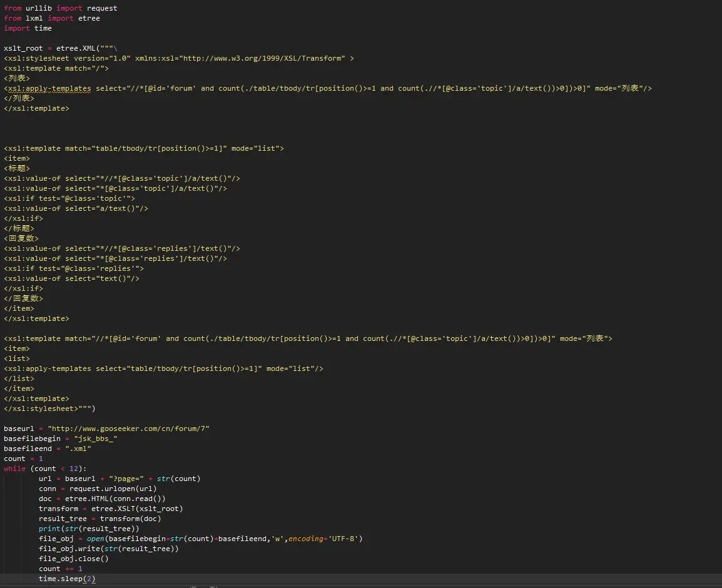Click the '</xsl:stylesheet>""")' line
This screenshot has height=588, width=722.
point(49,409)
